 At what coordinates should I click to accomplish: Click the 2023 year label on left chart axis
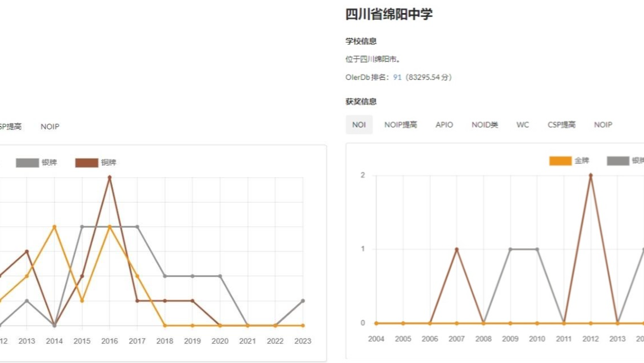(303, 341)
